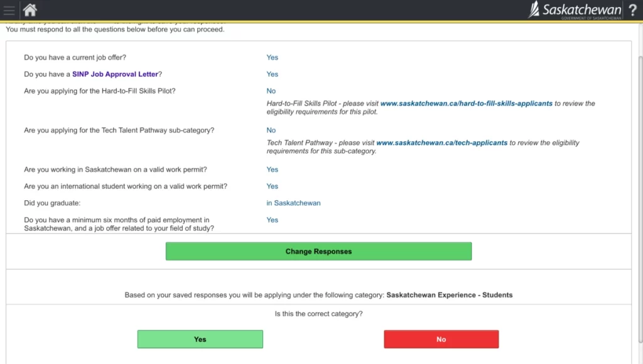Reject category with red No button
The height and width of the screenshot is (364, 643).
441,339
